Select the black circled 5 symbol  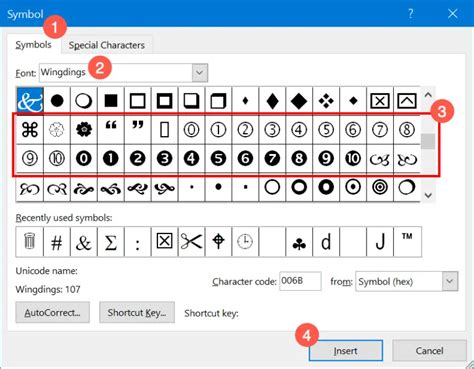coord(218,158)
